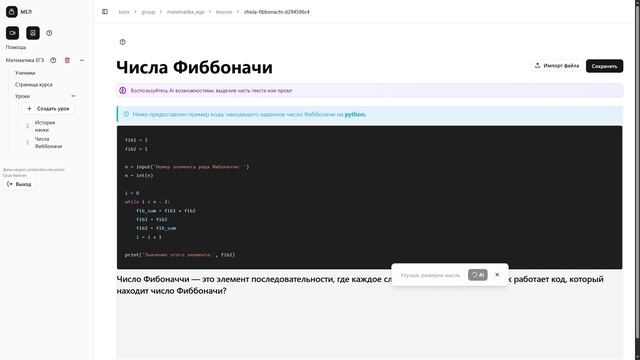The width and height of the screenshot is (640, 360).
Task: Edit the Числа Фиббоначи title
Action: pos(194,67)
